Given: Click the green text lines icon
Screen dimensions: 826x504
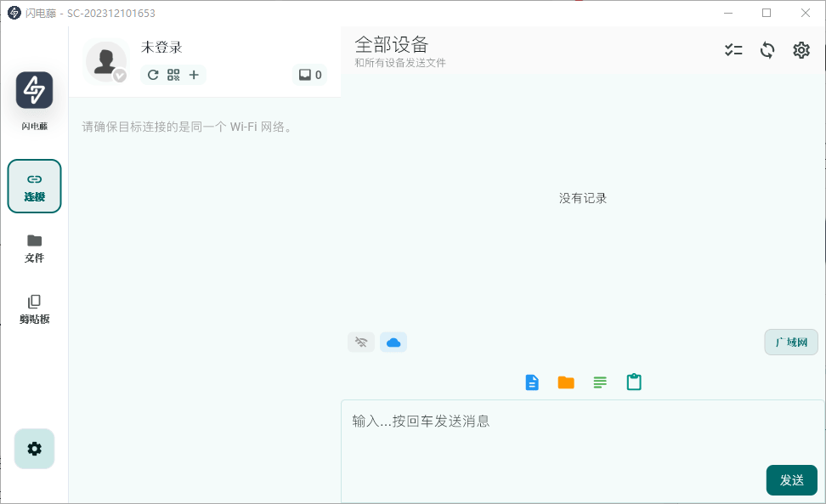Looking at the screenshot, I should [x=600, y=382].
